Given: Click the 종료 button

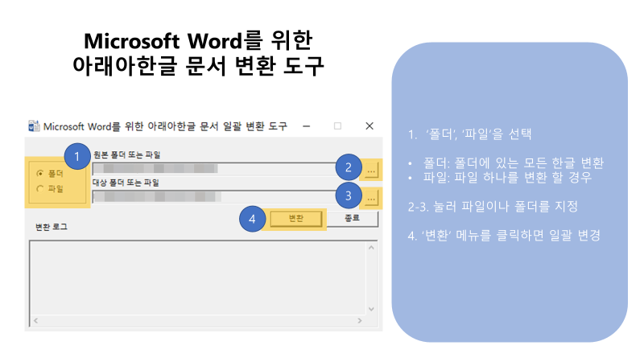Looking at the screenshot, I should [353, 218].
